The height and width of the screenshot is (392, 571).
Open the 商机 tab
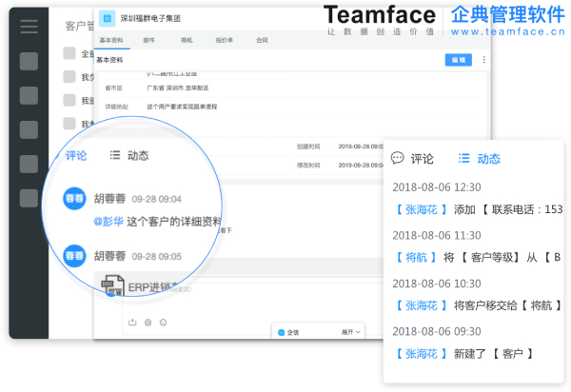[187, 41]
